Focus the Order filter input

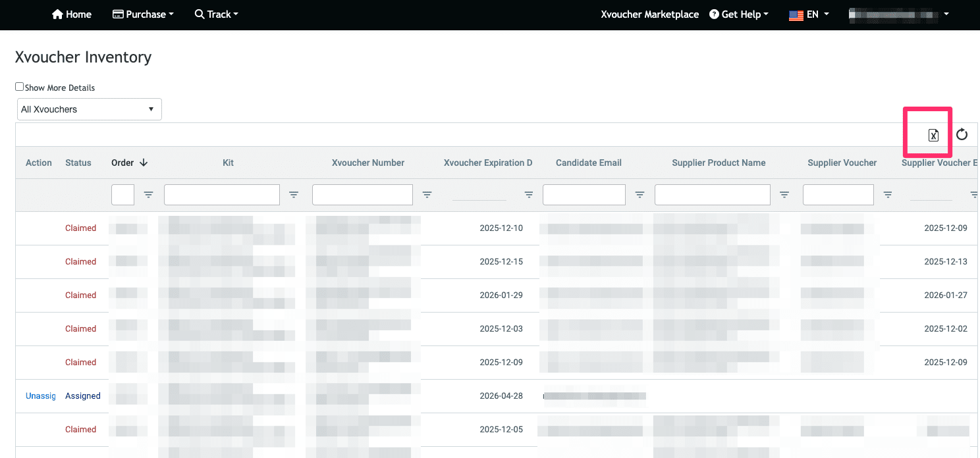122,195
